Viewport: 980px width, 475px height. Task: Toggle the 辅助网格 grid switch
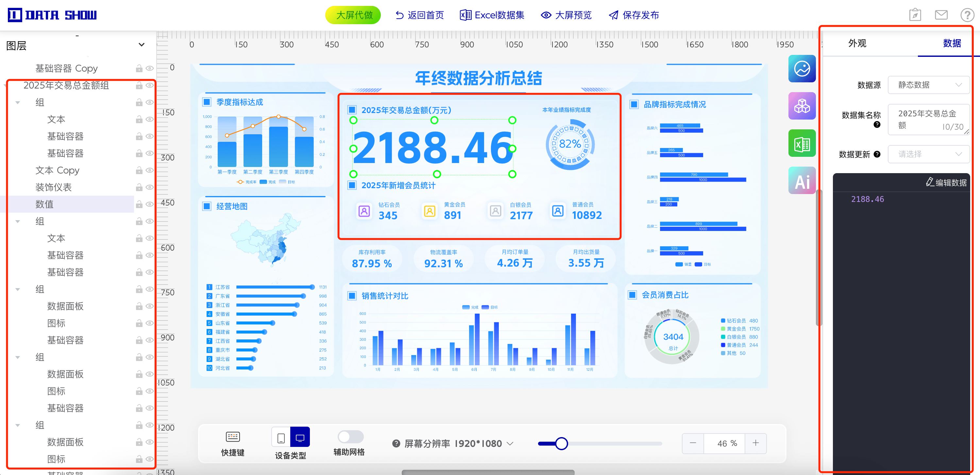pyautogui.click(x=350, y=436)
